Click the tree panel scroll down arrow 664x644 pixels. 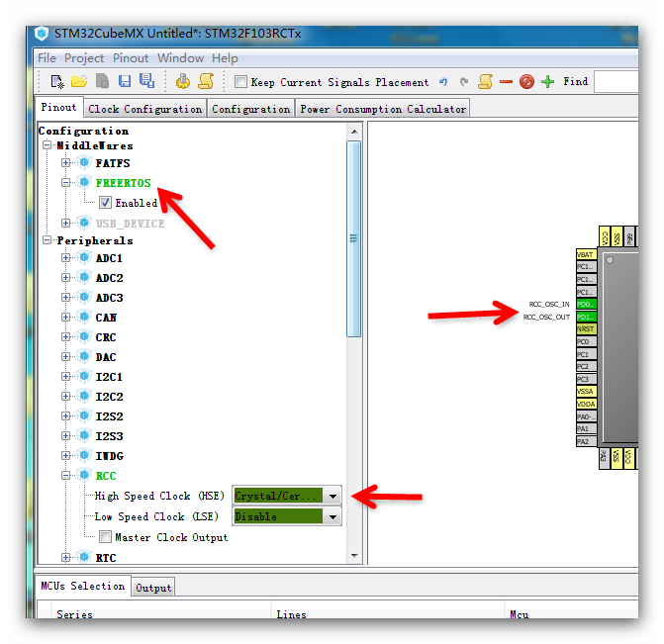[354, 555]
